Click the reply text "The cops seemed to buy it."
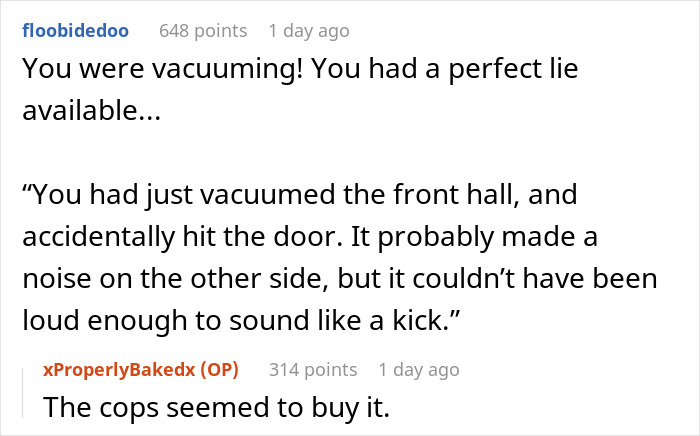Image resolution: width=700 pixels, height=436 pixels. tap(217, 407)
